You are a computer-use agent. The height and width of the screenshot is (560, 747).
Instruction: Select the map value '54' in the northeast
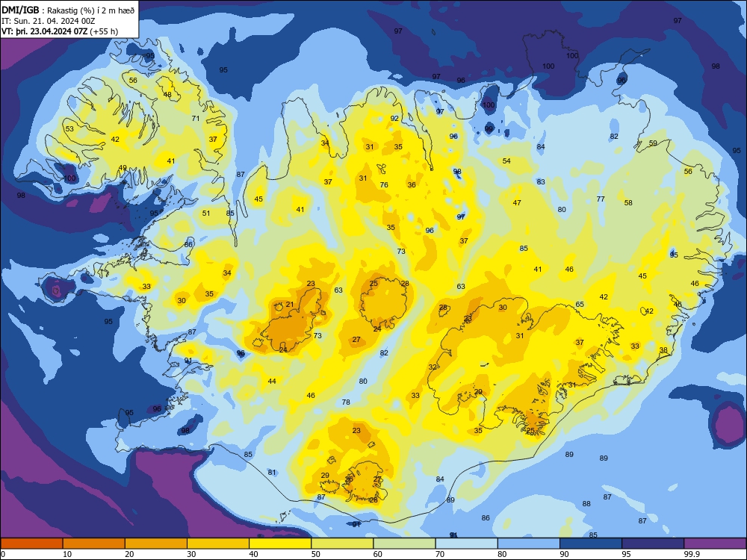(x=506, y=161)
